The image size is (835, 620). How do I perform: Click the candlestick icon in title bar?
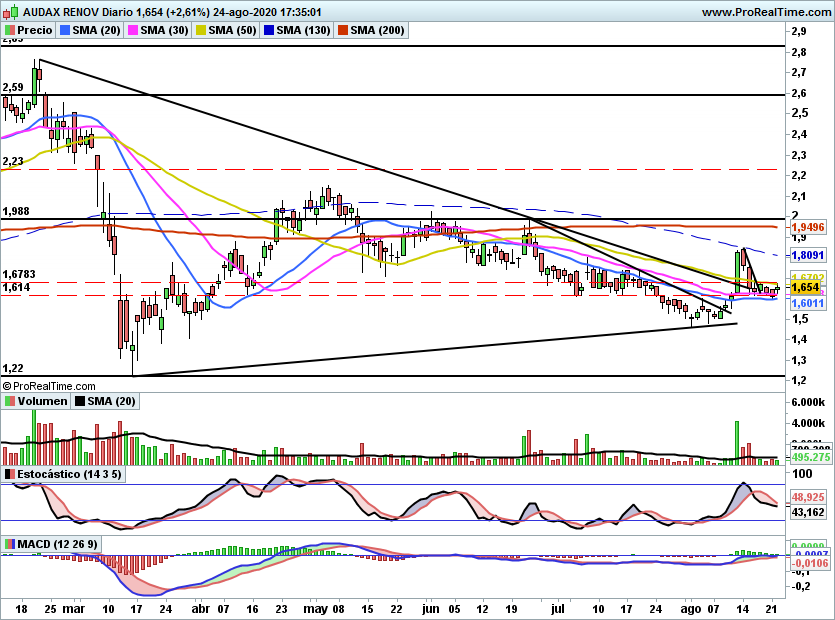[12, 12]
